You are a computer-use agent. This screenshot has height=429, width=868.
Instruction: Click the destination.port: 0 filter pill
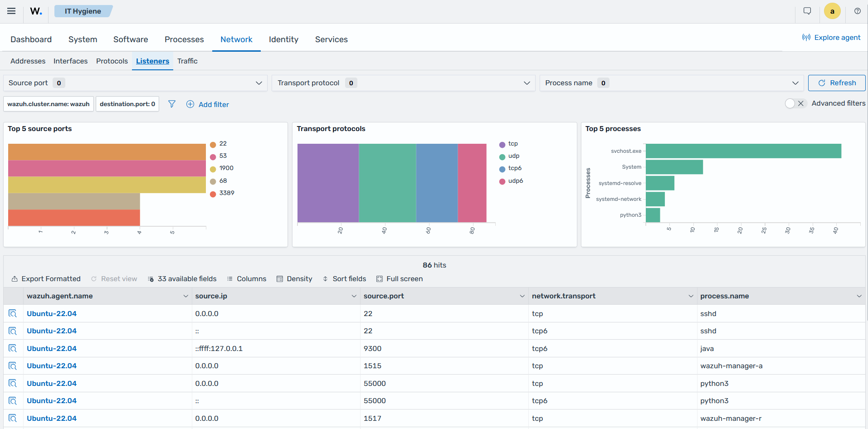tap(127, 104)
